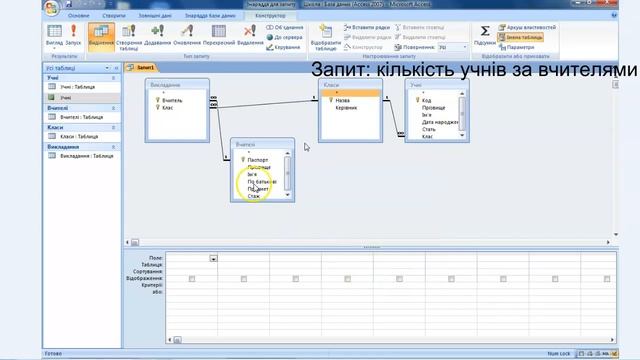The height and width of the screenshot is (360, 640).
Task: Tick the show checkbox in fifth grid column
Action: [399, 279]
